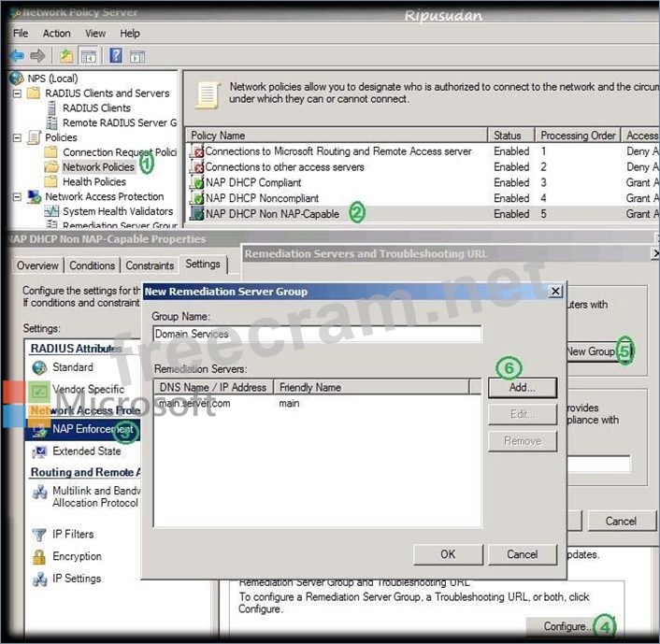Image resolution: width=660 pixels, height=644 pixels.
Task: Collapse the Network Access Protection node
Action: click(x=17, y=196)
